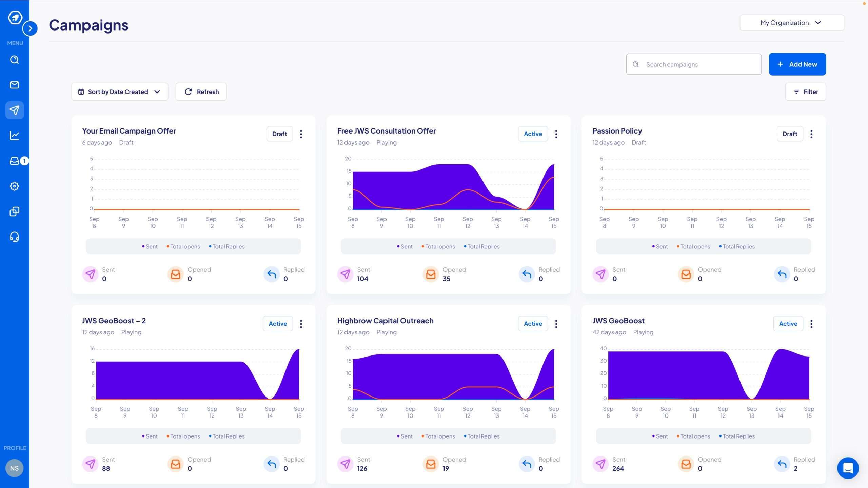The height and width of the screenshot is (488, 868).
Task: Click Opened icon on Free JWS Consultation Offer card
Action: (431, 274)
